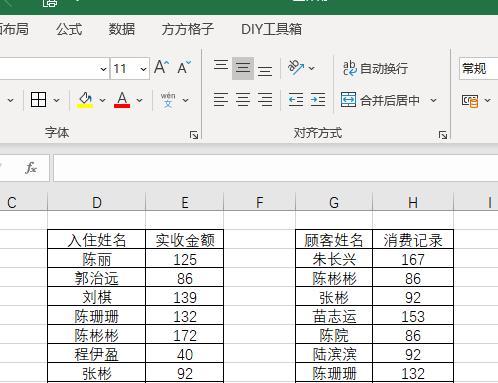Select the cell containing 苗志运
The width and height of the screenshot is (498, 383).
[x=334, y=315]
